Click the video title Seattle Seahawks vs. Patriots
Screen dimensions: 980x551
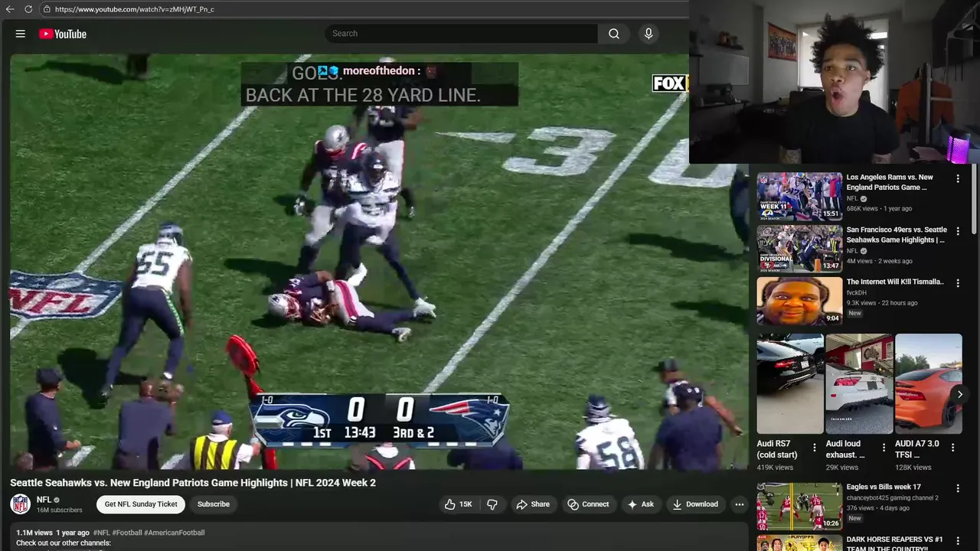coord(193,483)
